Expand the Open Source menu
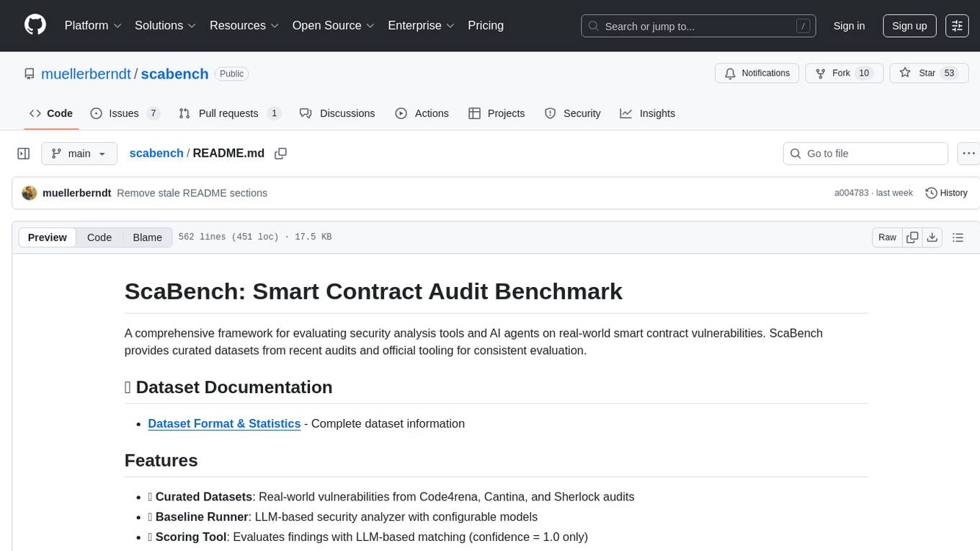The image size is (980, 551). tap(334, 25)
